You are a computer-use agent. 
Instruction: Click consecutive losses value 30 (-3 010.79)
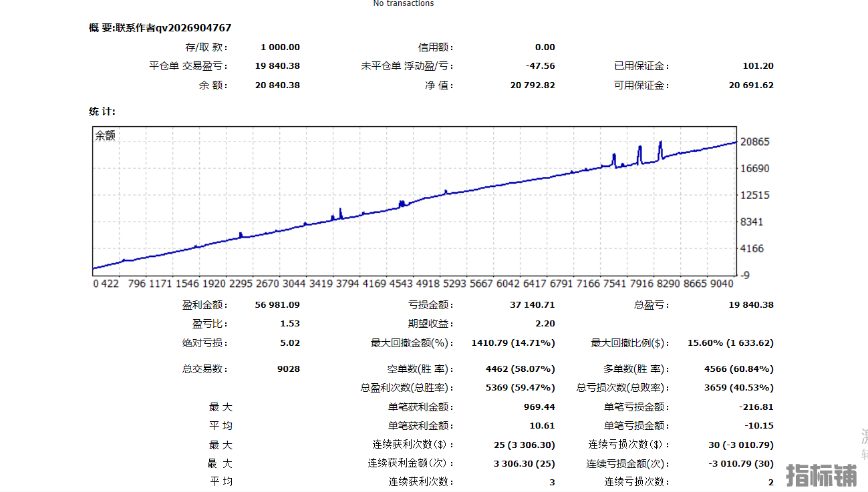[741, 445]
